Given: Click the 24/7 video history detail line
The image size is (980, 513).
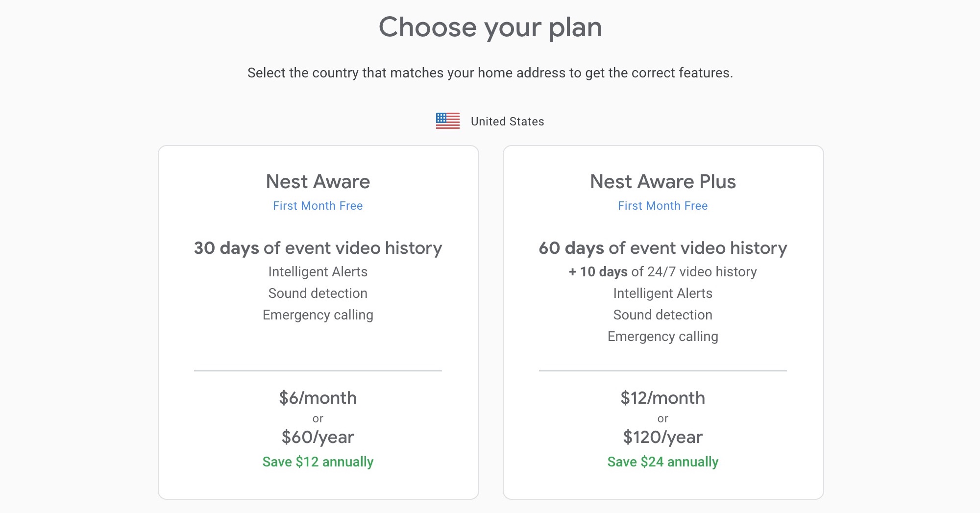Looking at the screenshot, I should 662,271.
